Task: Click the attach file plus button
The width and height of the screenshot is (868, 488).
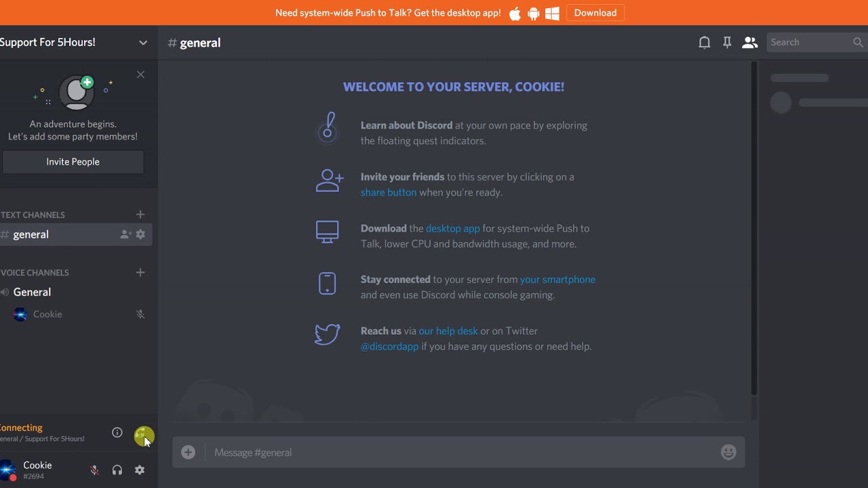Action: coord(189,452)
